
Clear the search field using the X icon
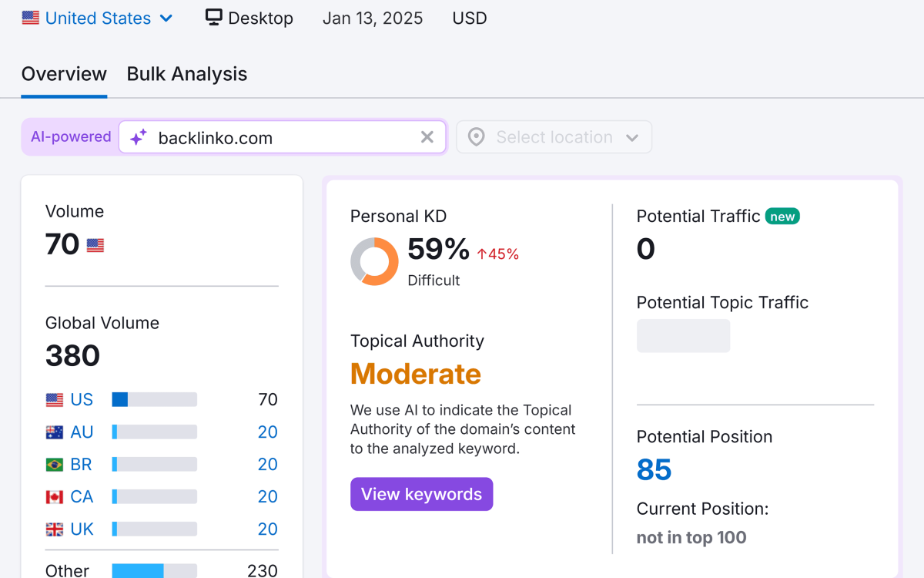click(x=427, y=137)
